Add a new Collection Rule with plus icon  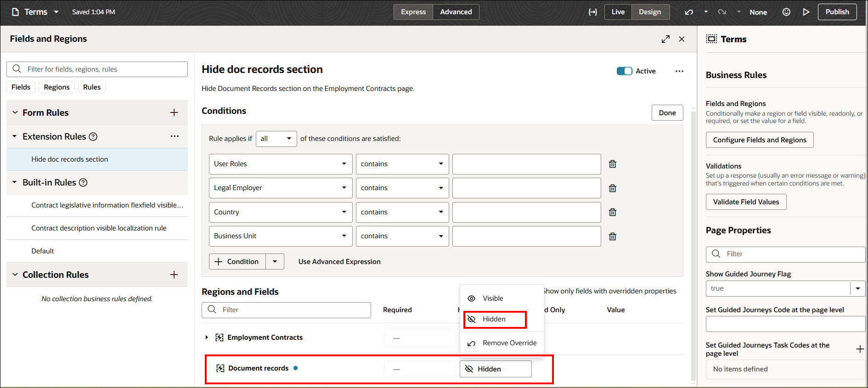point(174,275)
